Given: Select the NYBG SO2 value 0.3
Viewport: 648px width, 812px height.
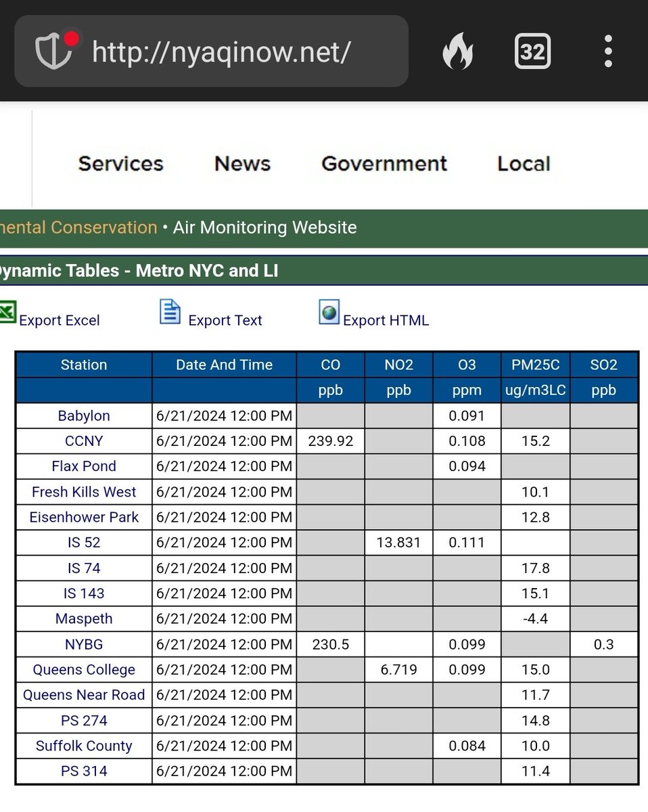Looking at the screenshot, I should pyautogui.click(x=604, y=644).
